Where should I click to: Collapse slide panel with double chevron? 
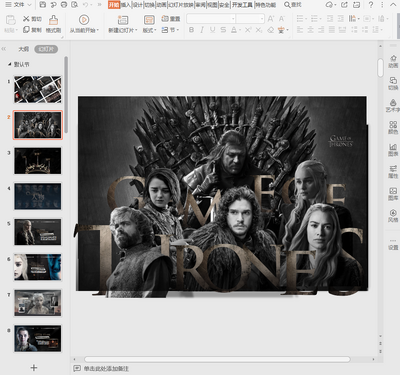click(x=4, y=49)
